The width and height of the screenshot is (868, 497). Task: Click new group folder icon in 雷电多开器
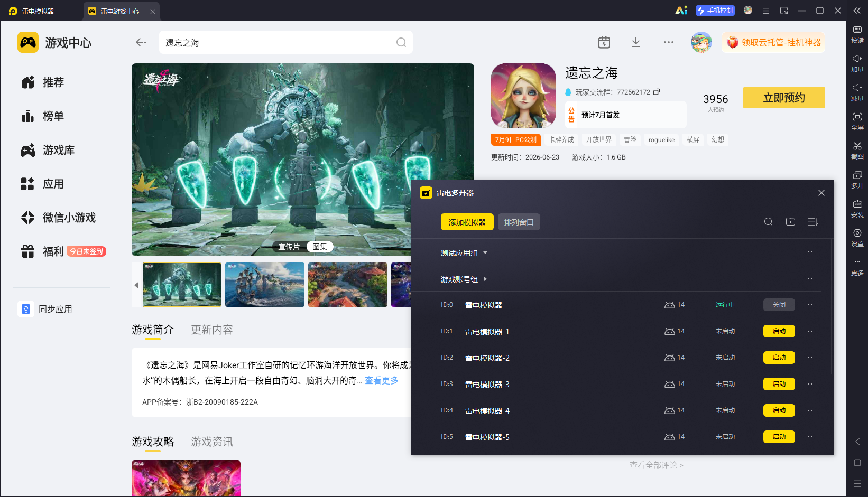790,222
